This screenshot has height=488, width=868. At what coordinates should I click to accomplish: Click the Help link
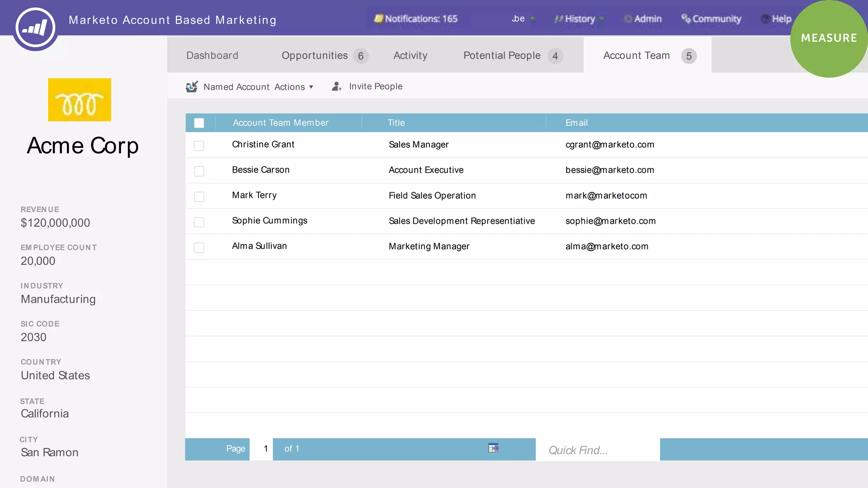pos(782,19)
